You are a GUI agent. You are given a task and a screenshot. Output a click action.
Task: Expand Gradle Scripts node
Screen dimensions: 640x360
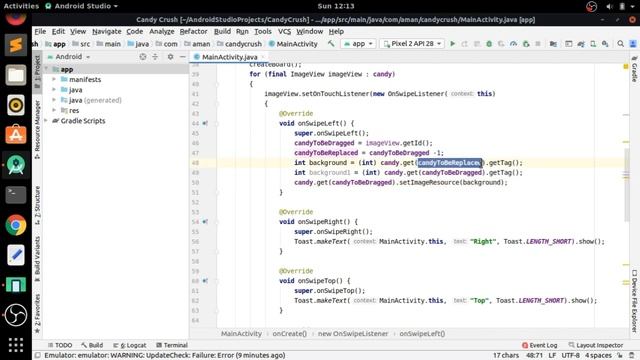click(47, 121)
